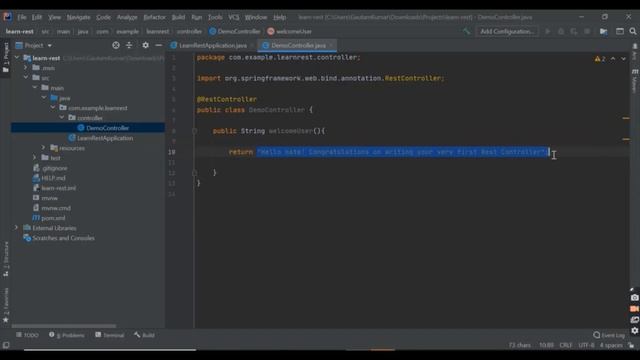Click Expand/Collapse all icon in Project panel

[129, 45]
